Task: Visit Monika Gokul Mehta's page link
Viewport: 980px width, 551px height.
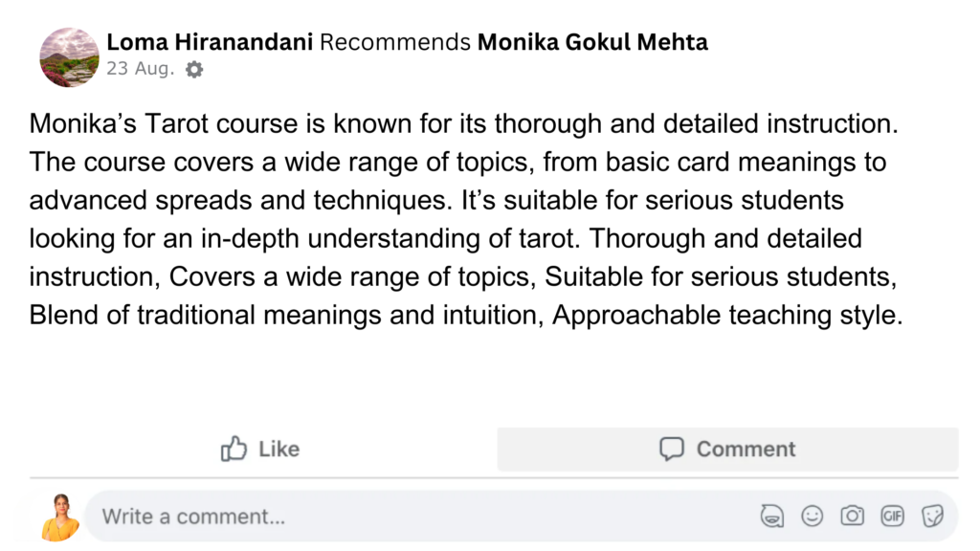Action: tap(592, 42)
